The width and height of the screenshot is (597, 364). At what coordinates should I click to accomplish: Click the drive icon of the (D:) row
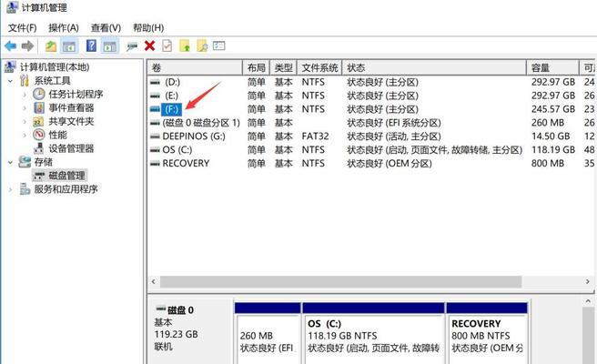155,82
